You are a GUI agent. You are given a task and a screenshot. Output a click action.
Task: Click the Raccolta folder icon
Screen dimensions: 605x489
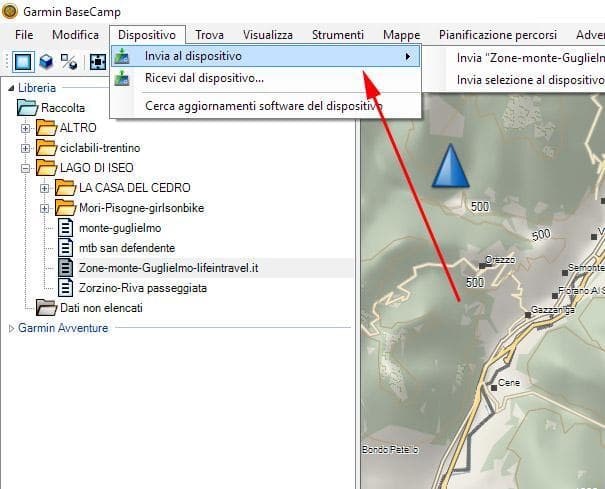27,108
